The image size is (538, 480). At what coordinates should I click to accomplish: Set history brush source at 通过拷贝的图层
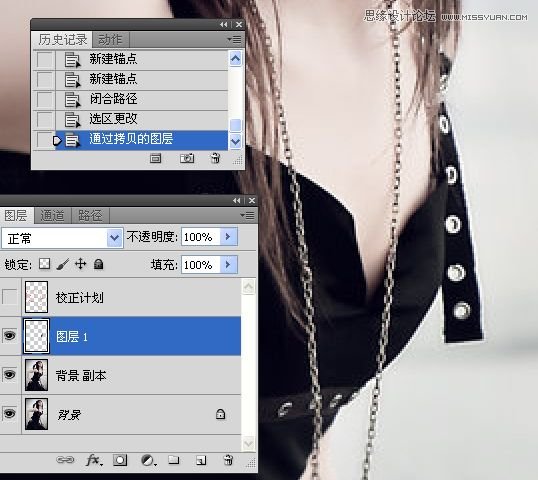click(45, 140)
